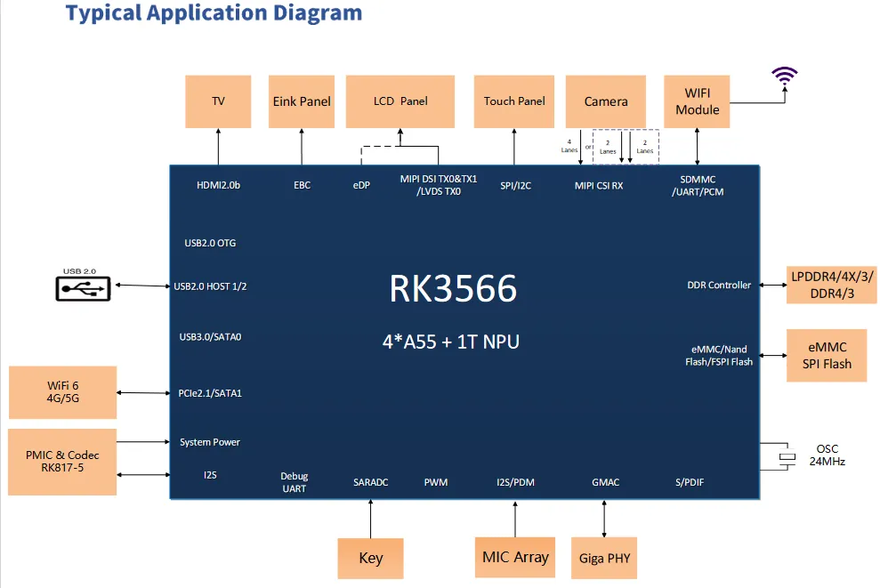Select the "System Power" label
The width and height of the screenshot is (880, 588).
point(210,442)
